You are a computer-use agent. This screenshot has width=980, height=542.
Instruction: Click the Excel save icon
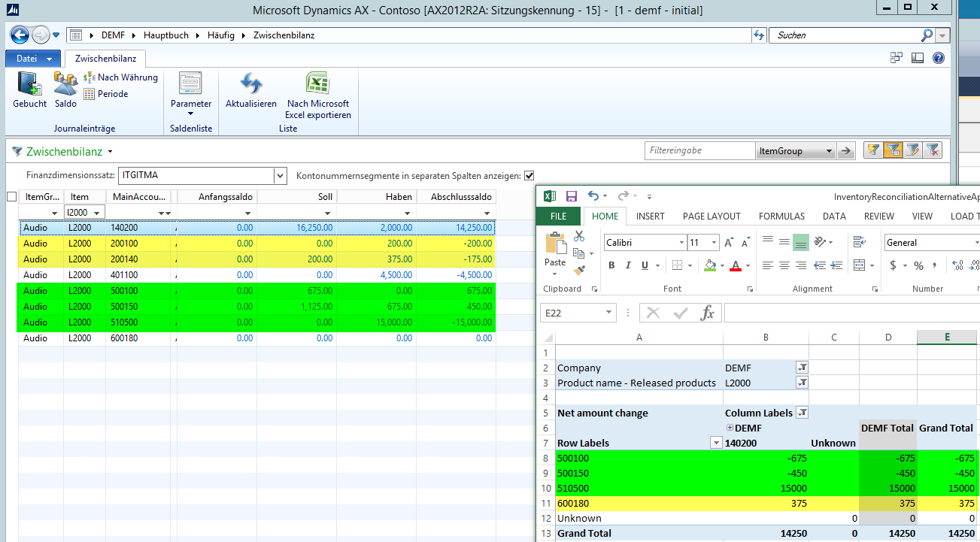tap(571, 196)
